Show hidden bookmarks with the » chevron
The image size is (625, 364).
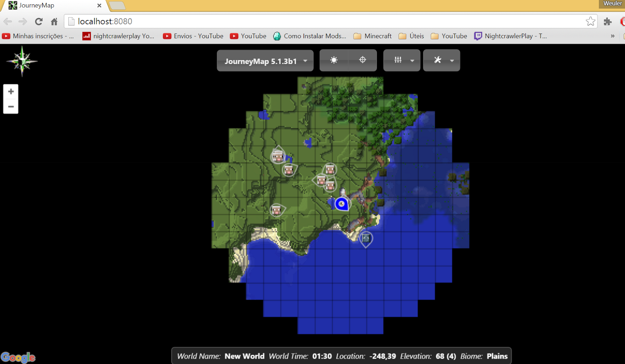612,36
